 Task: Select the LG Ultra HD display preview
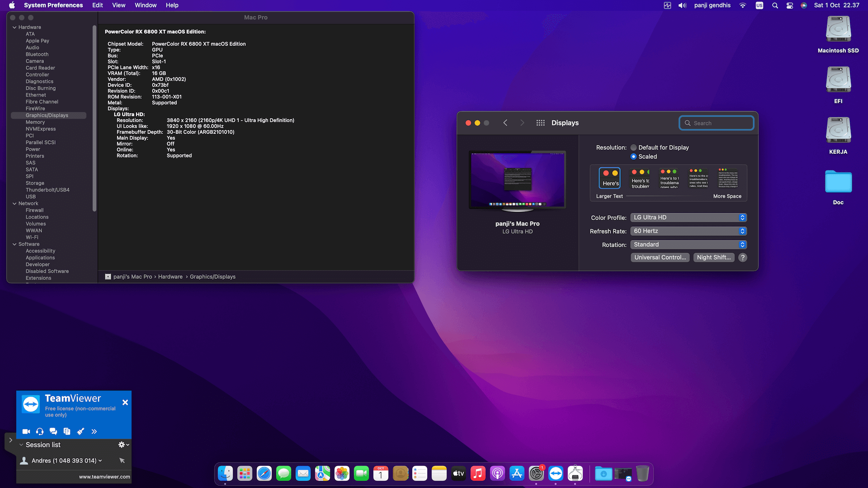[517, 181]
